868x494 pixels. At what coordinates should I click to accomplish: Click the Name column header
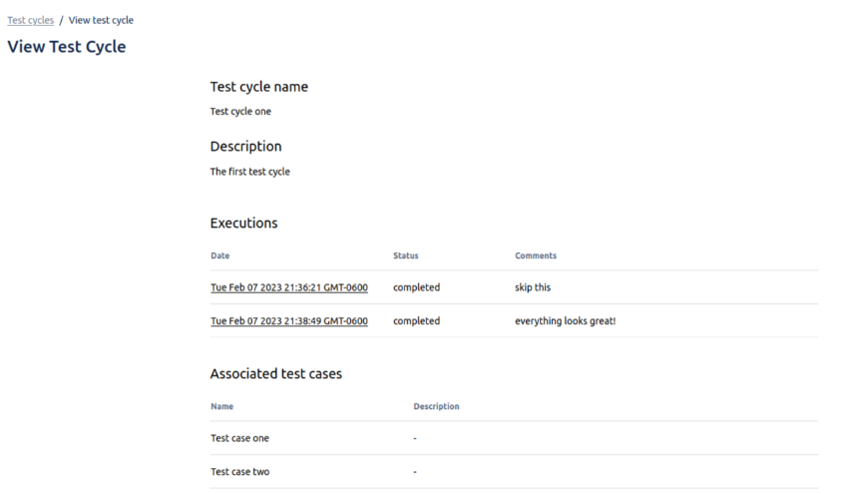221,406
